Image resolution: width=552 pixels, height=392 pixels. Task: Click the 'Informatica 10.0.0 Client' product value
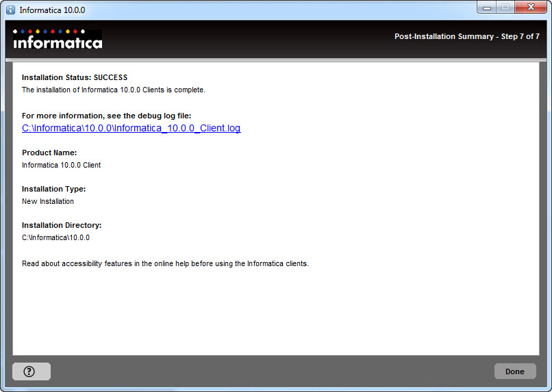(61, 166)
